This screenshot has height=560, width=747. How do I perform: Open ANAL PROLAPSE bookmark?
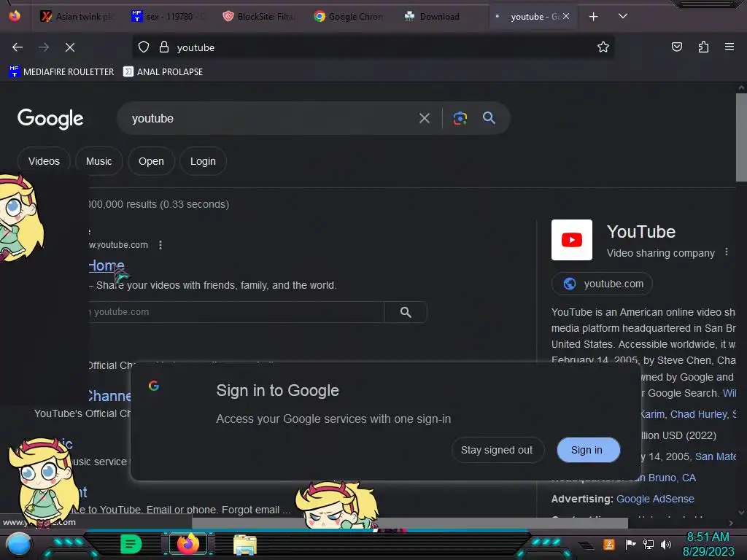click(163, 72)
